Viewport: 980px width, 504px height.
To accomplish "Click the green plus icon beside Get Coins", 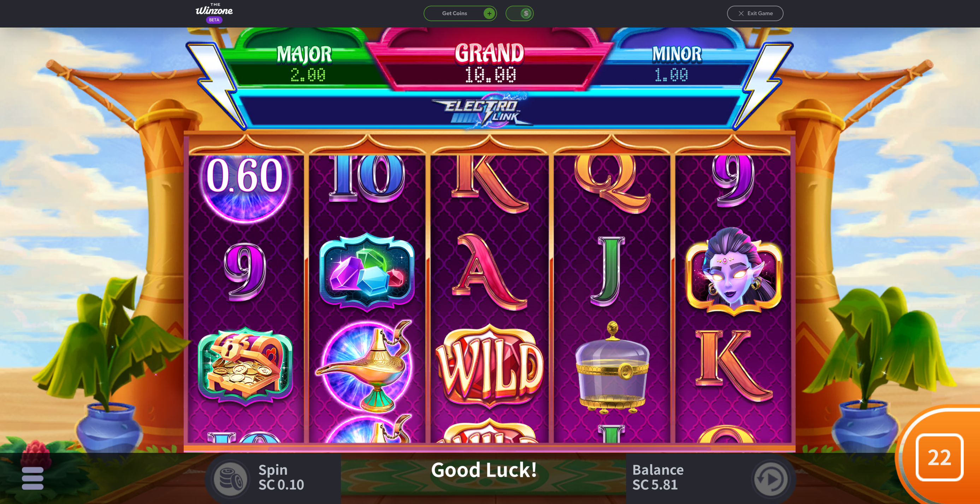I will [x=489, y=13].
